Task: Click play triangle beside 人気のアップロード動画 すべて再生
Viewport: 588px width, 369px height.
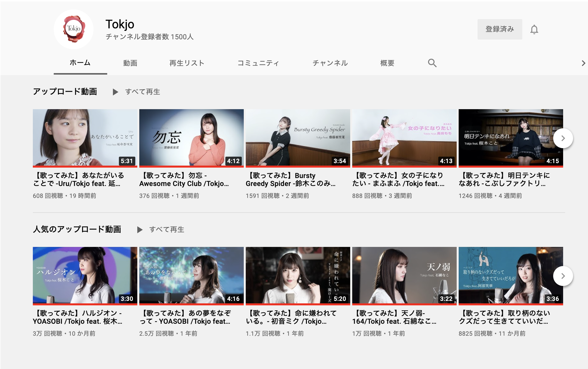Action: coord(140,230)
